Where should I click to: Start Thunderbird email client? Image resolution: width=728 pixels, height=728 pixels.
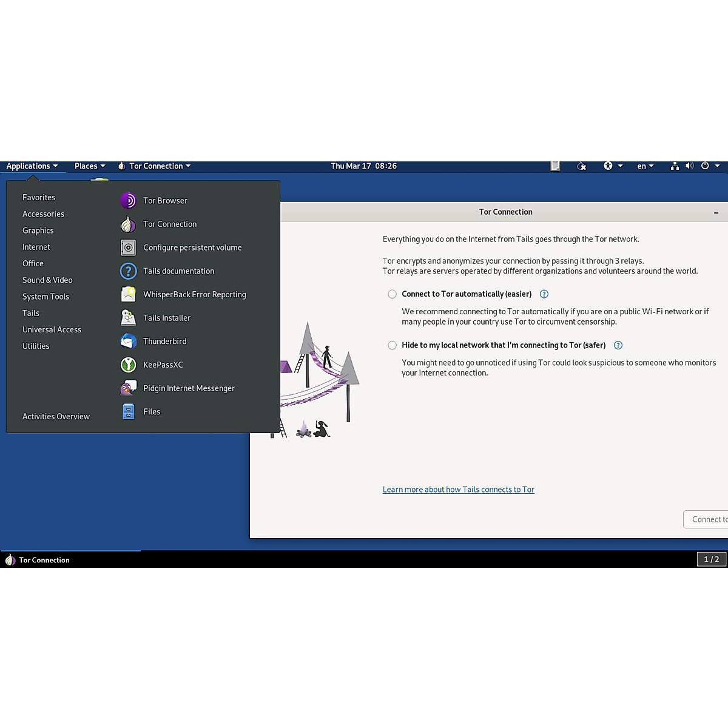click(x=164, y=342)
